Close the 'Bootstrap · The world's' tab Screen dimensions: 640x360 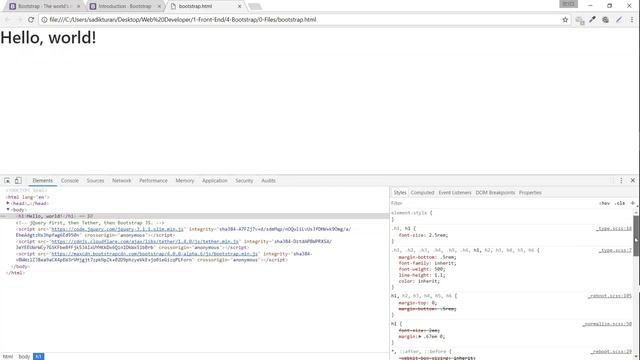point(78,6)
